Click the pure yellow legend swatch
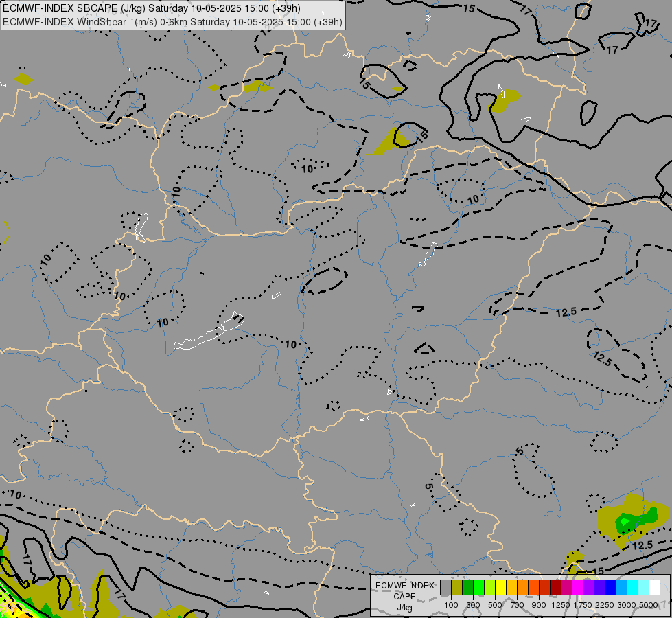The image size is (672, 618). pos(500,587)
